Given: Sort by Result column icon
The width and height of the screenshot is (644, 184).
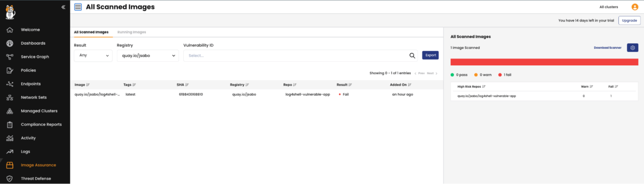Looking at the screenshot, I should click(x=350, y=85).
